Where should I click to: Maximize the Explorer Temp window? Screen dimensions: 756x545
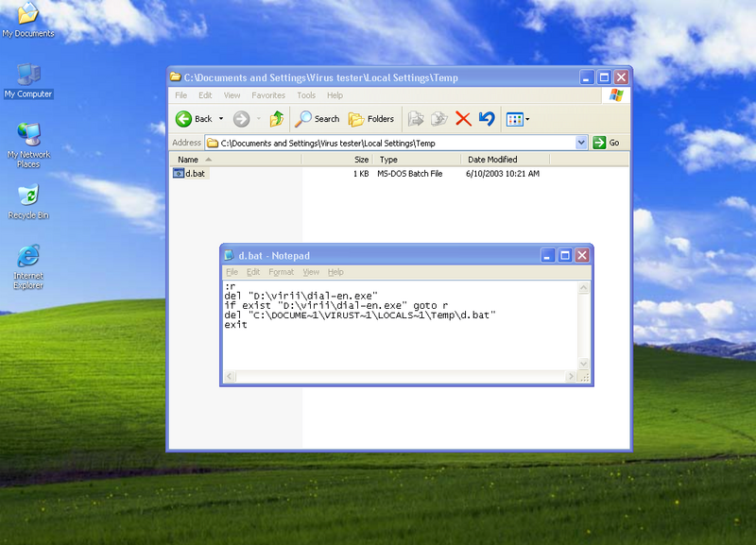604,77
